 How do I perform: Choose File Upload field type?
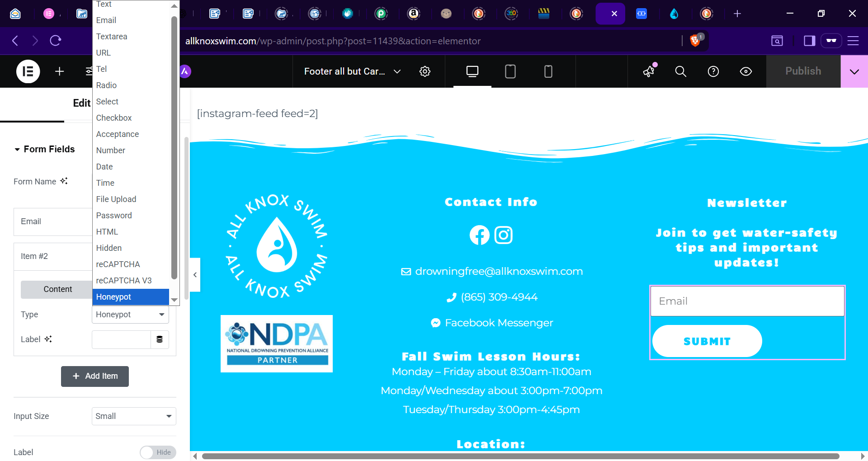pos(131,199)
